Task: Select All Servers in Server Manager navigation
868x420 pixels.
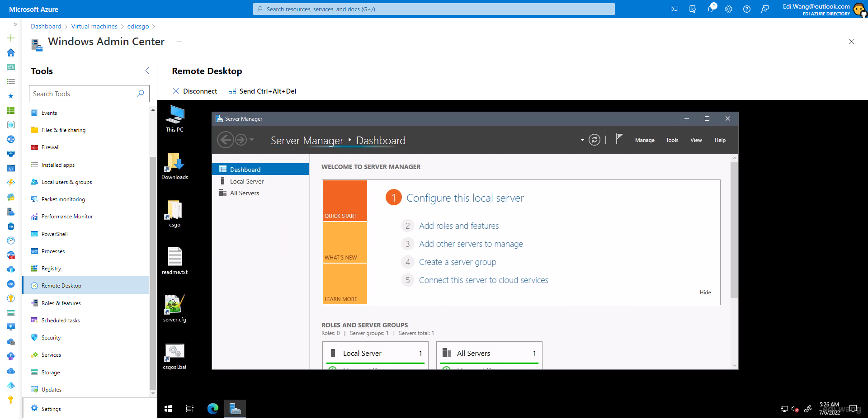Action: pos(260,193)
